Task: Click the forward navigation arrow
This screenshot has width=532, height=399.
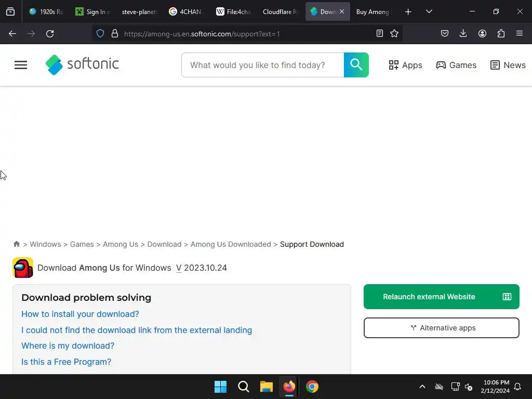Action: 31,34
